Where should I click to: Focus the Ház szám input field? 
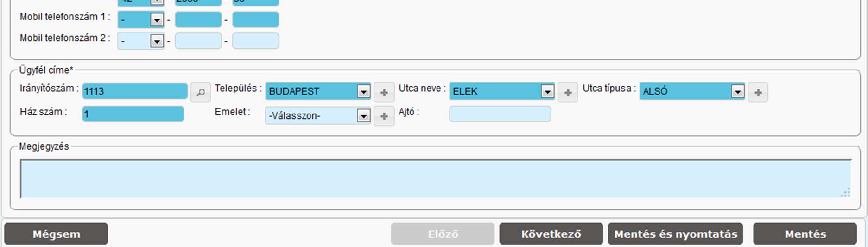[133, 114]
